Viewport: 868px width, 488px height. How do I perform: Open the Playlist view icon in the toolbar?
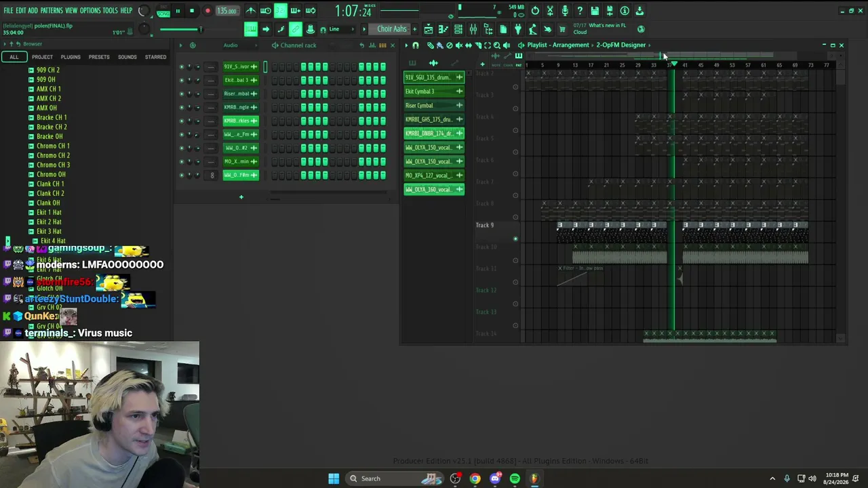[429, 29]
